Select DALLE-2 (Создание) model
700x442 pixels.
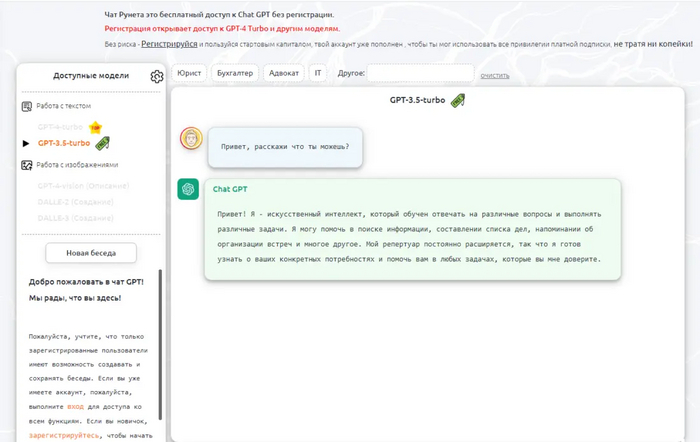[75, 202]
